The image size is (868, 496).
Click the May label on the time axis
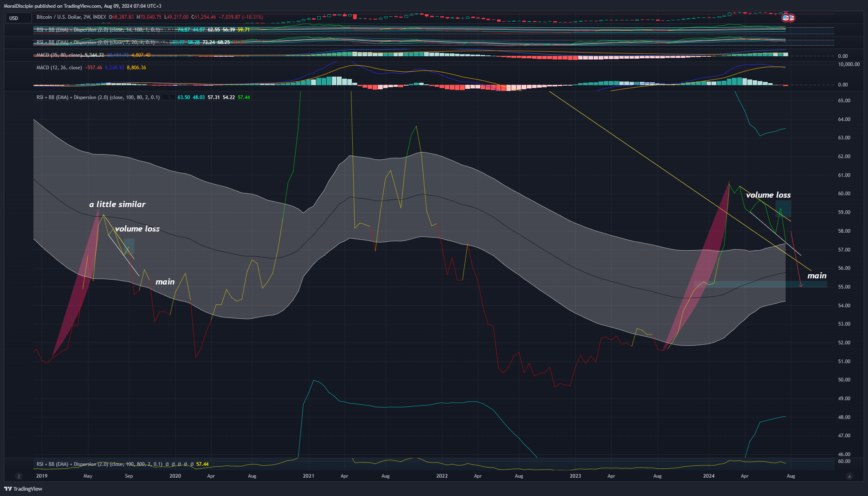[88, 476]
